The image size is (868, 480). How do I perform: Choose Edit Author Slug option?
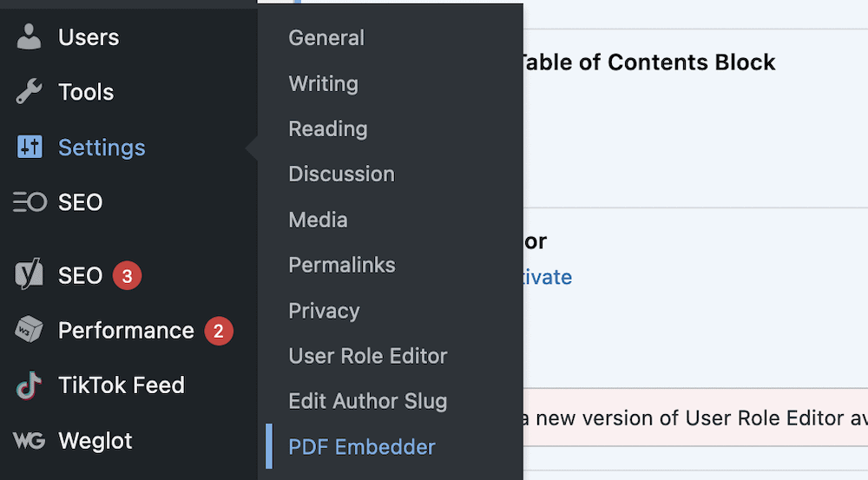[368, 401]
